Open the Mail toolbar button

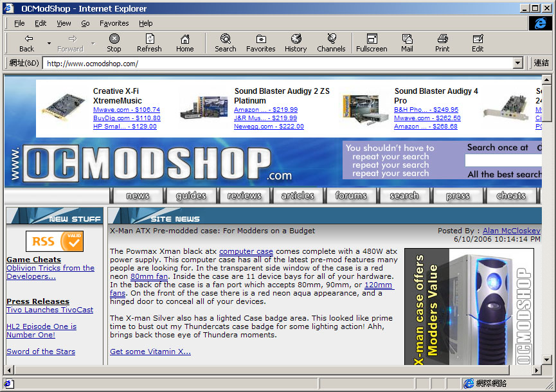407,43
